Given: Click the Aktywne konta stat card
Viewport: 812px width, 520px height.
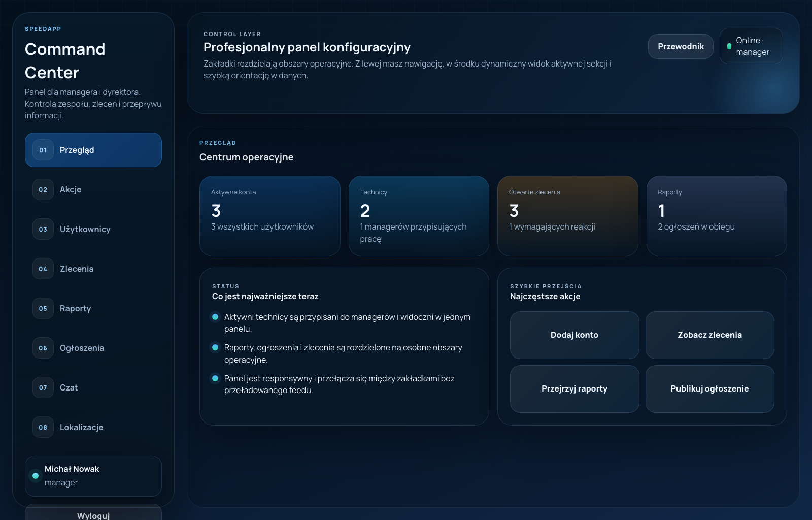Looking at the screenshot, I should click(269, 216).
